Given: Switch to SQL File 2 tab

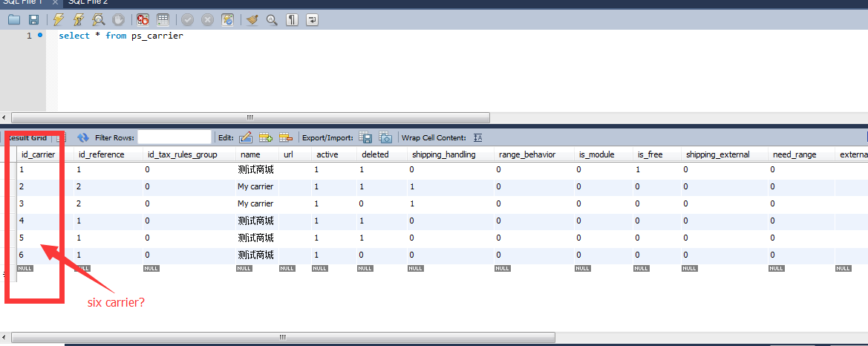Looking at the screenshot, I should (88, 2).
